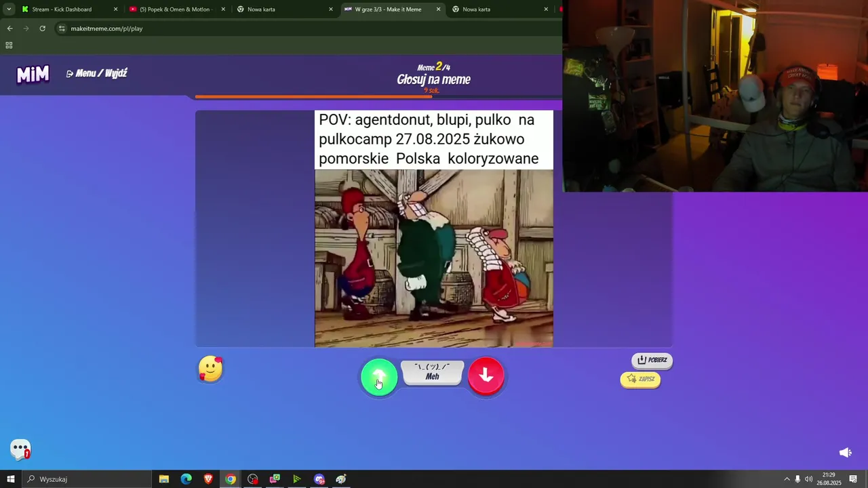Close the Kick Dashboard tab
This screenshot has height=488, width=868.
pyautogui.click(x=115, y=9)
